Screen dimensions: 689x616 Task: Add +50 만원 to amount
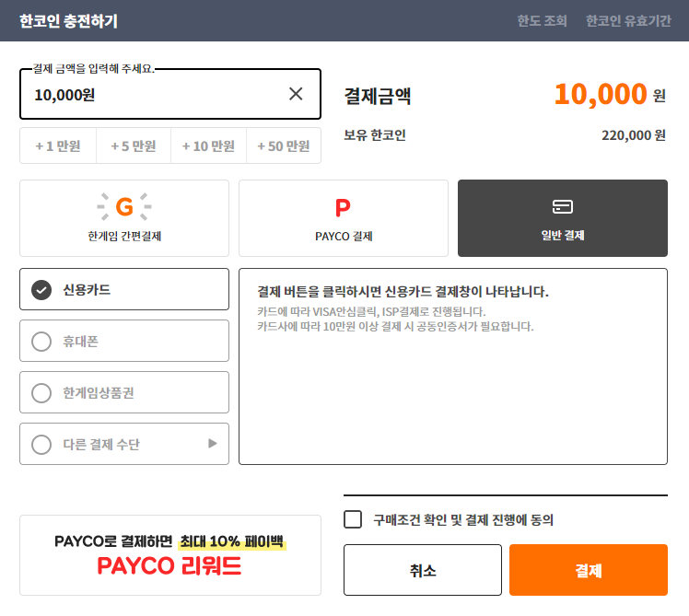[x=284, y=145]
